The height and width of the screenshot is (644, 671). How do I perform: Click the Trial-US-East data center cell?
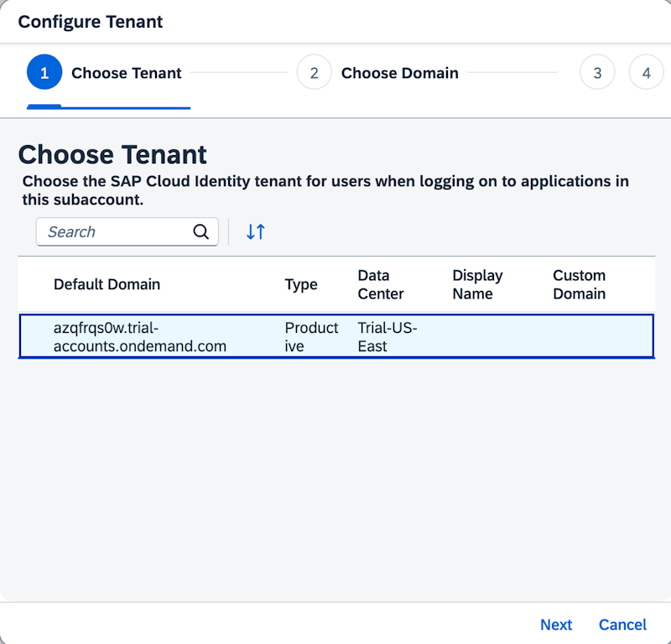388,336
